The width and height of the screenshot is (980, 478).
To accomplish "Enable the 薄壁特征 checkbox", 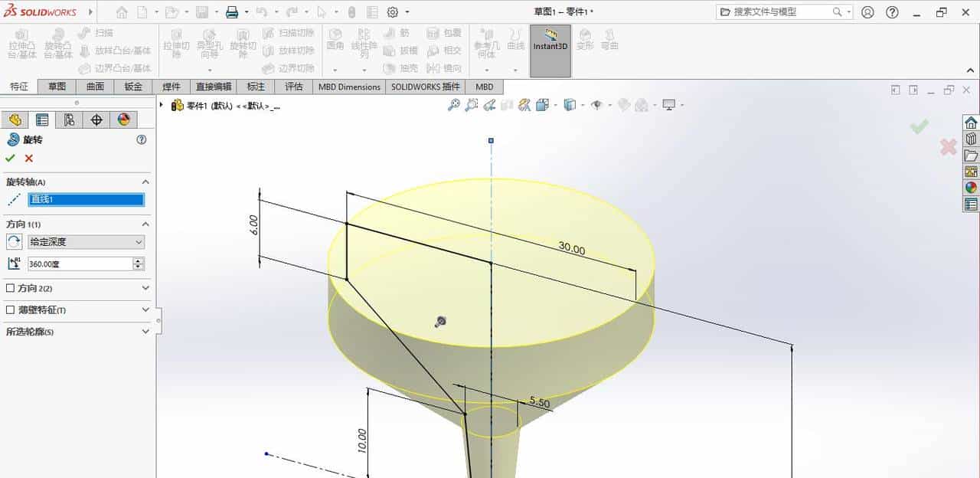I will click(x=10, y=309).
